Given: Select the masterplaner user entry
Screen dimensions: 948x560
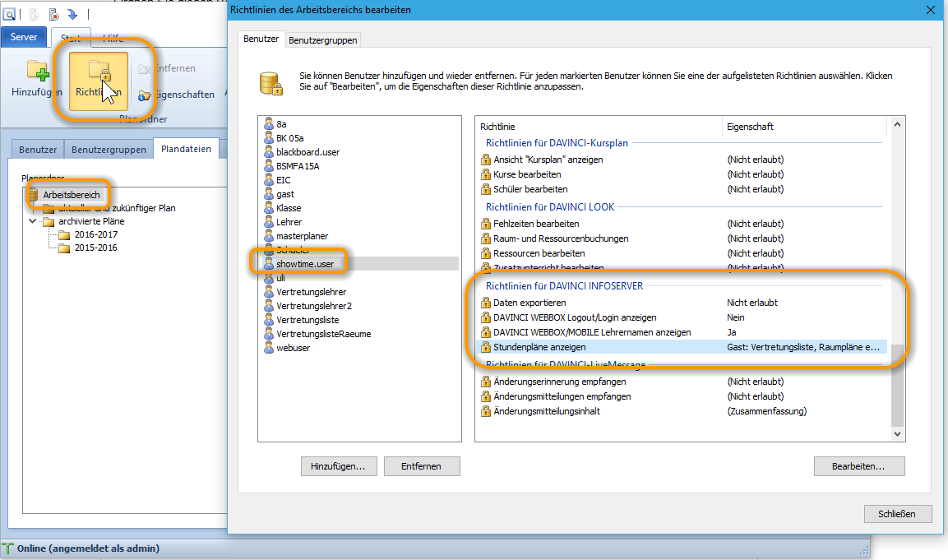Looking at the screenshot, I should coord(303,236).
